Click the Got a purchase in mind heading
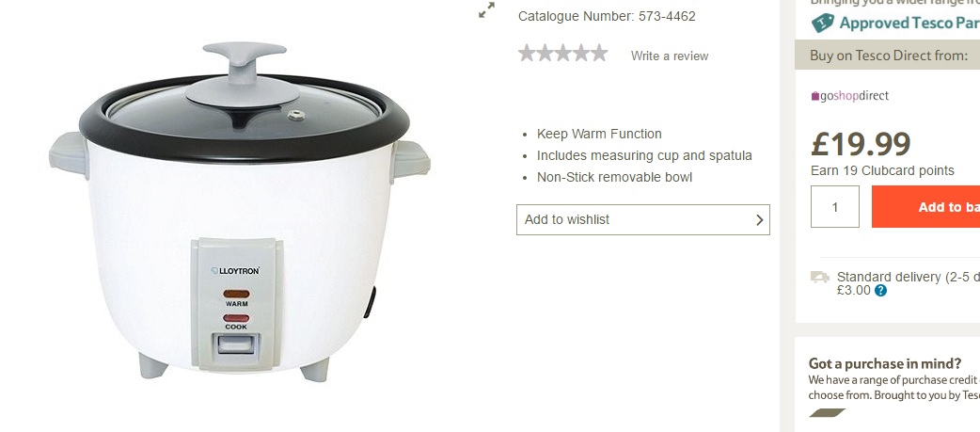Viewport: 980px width, 432px height. 884,363
